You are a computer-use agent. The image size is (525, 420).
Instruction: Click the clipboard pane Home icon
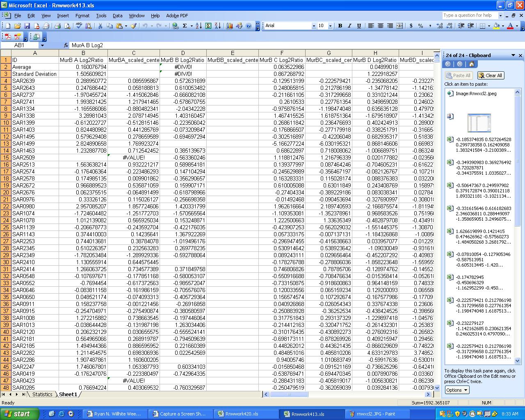[471, 64]
